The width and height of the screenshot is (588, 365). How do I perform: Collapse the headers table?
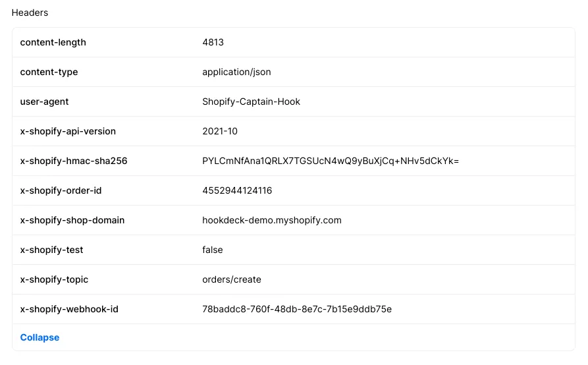tap(40, 337)
